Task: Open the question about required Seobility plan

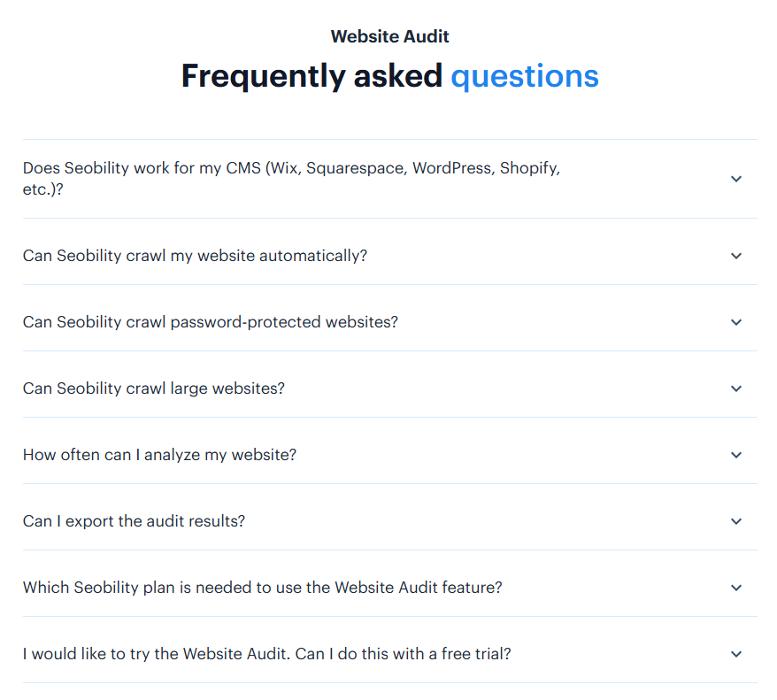Action: click(262, 588)
